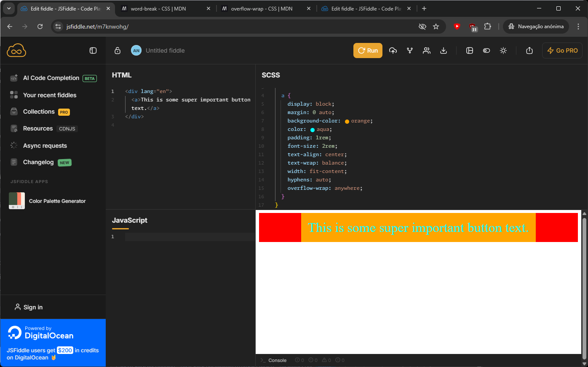588x367 pixels.
Task: Switch light/dark theme with sun icon
Action: [x=503, y=51]
